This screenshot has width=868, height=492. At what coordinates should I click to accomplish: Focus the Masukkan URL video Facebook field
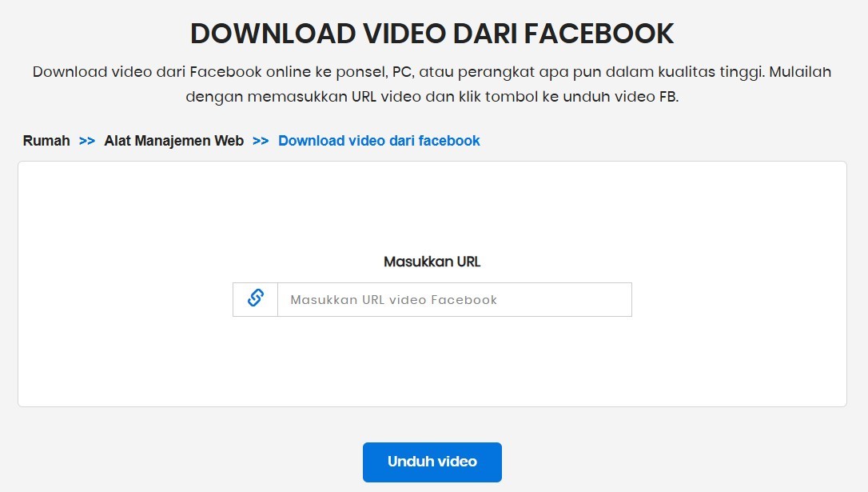coord(455,300)
